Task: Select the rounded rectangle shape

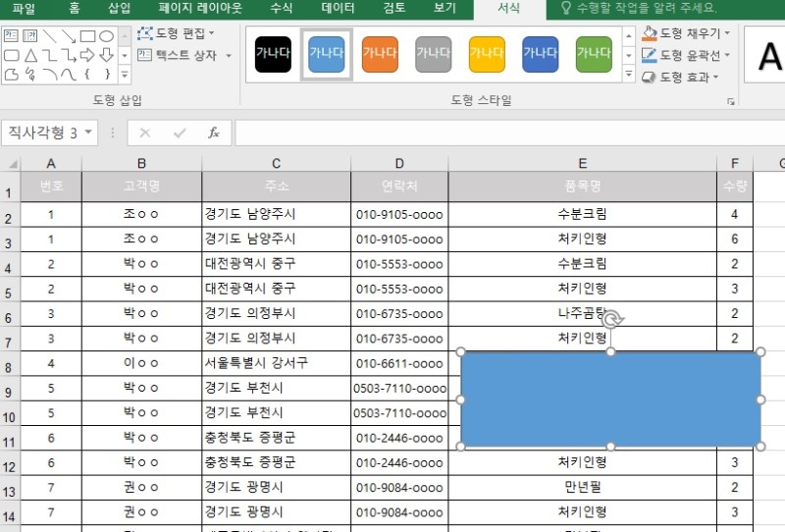Action: coord(11,55)
